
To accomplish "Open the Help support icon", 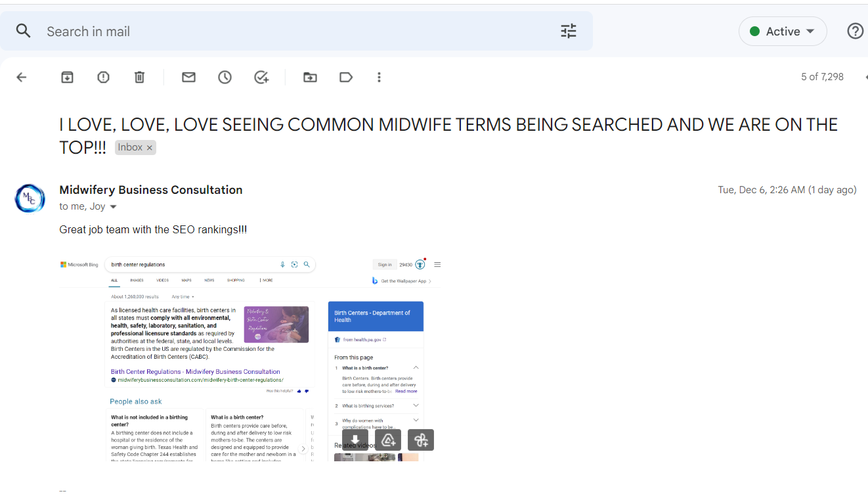I will click(x=855, y=31).
